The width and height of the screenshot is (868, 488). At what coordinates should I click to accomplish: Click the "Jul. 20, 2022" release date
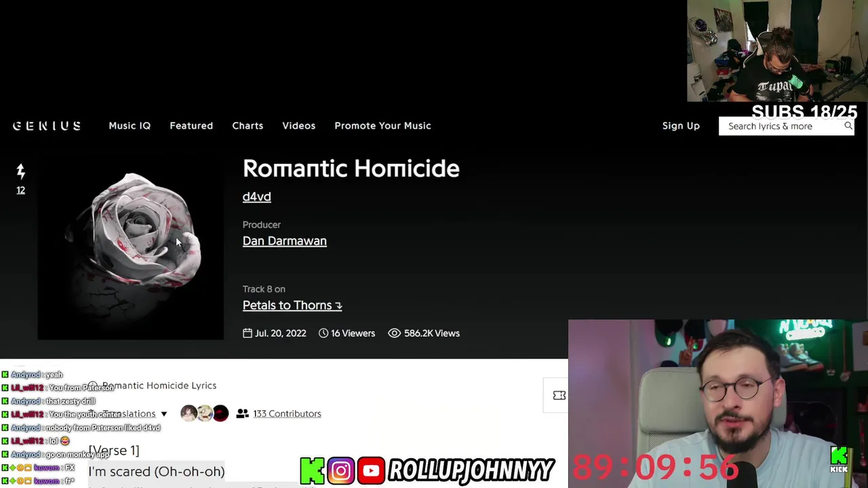[x=281, y=333]
